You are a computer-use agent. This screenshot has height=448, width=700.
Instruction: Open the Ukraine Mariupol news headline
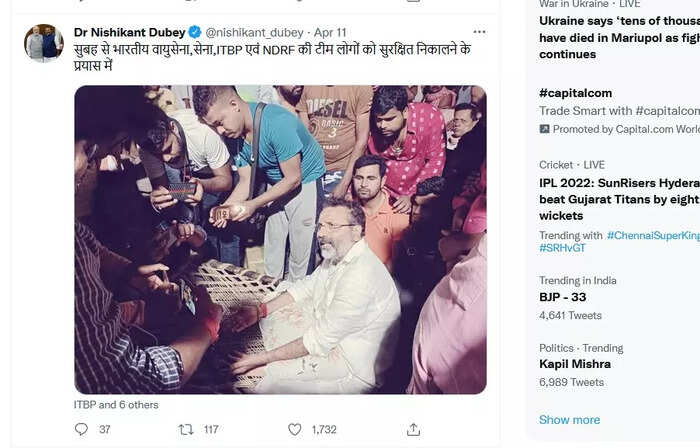point(620,37)
